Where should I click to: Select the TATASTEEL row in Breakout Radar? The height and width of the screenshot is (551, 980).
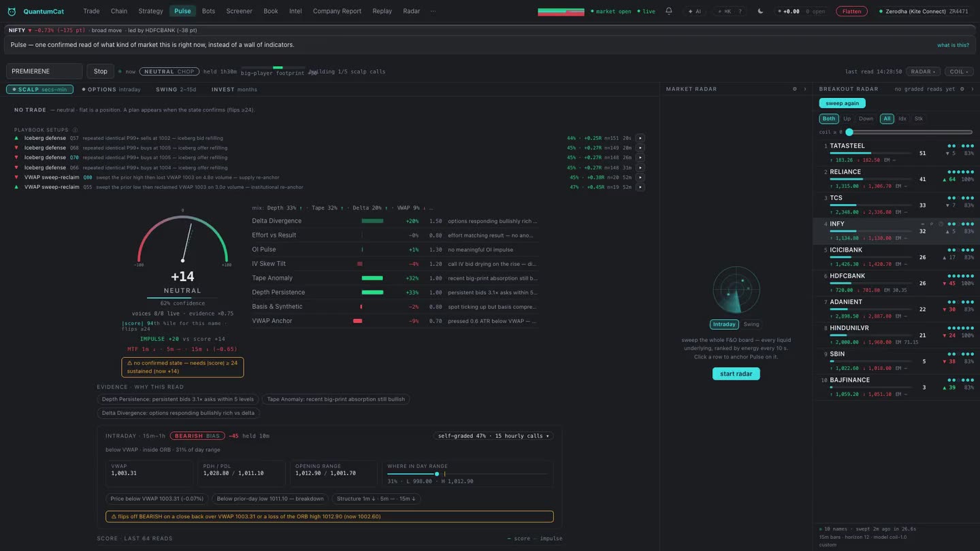click(x=896, y=153)
